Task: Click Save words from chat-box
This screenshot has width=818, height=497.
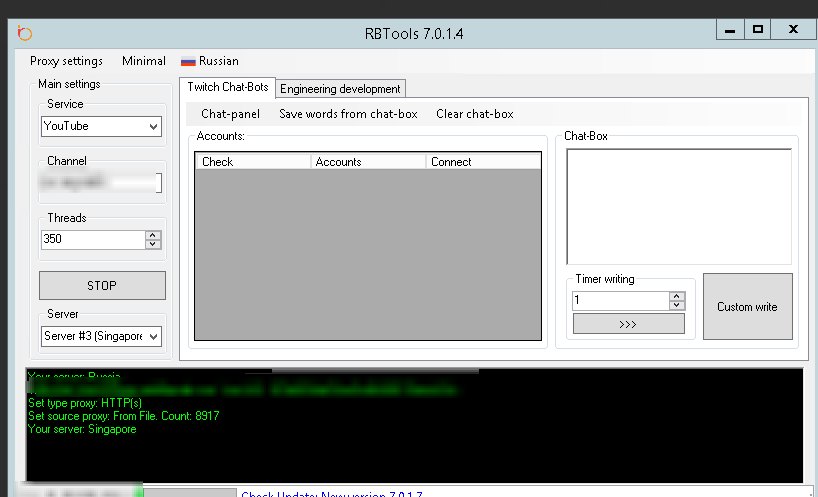Action: pos(348,114)
